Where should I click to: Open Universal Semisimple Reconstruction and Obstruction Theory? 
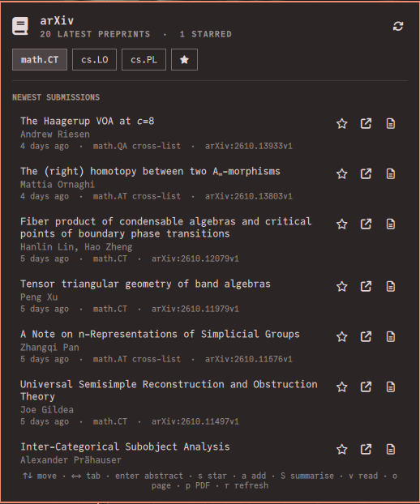(169, 391)
